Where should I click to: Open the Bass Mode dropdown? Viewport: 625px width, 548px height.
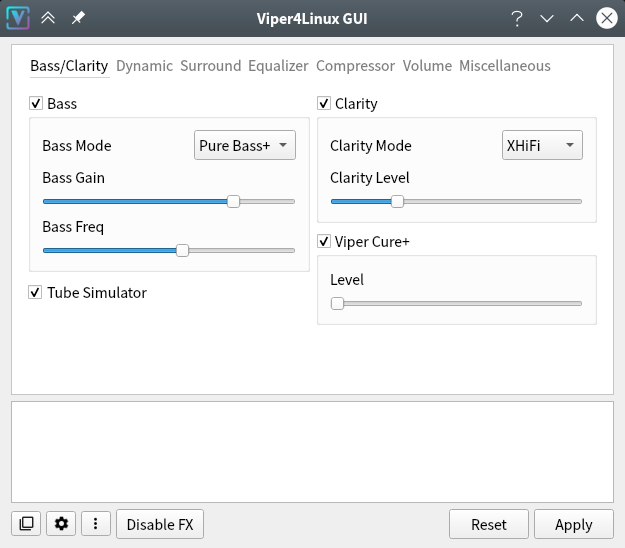[245, 145]
